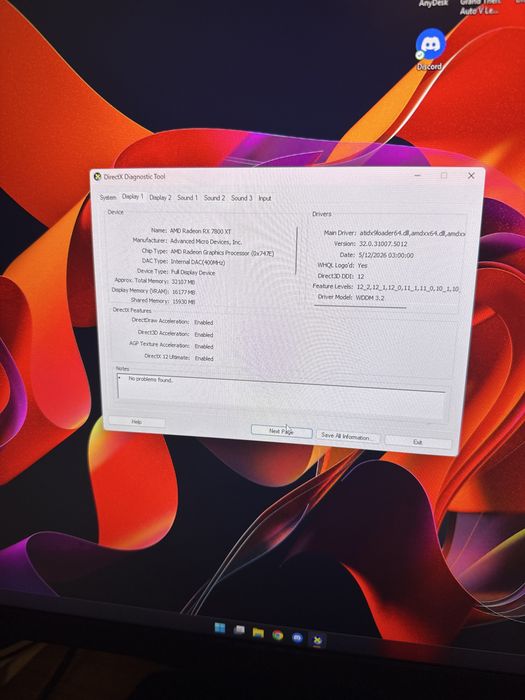This screenshot has height=700, width=525.
Task: Click the DirectX Diagnostic Tool title icon
Action: (97, 177)
